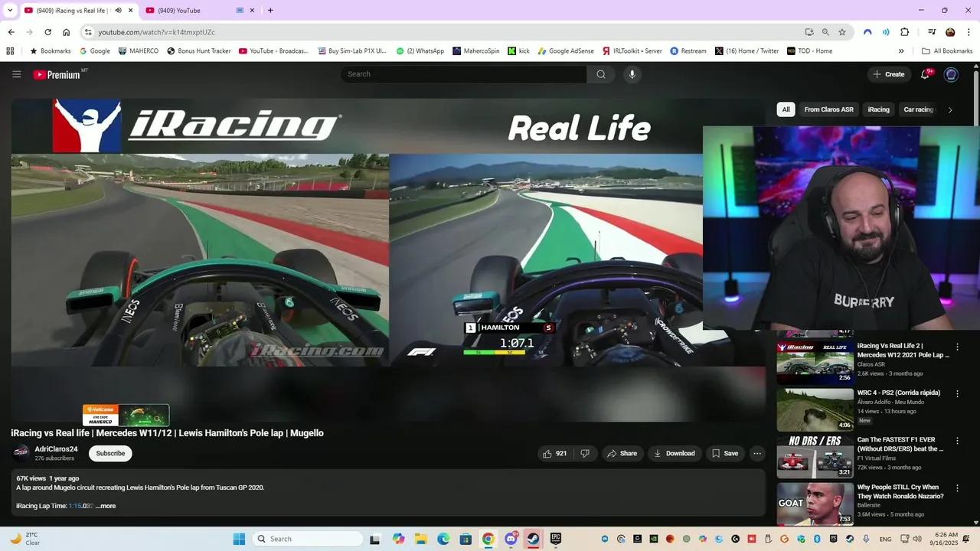
Task: Open iRacing Vs Real Life 2 thumbnail
Action: (815, 362)
